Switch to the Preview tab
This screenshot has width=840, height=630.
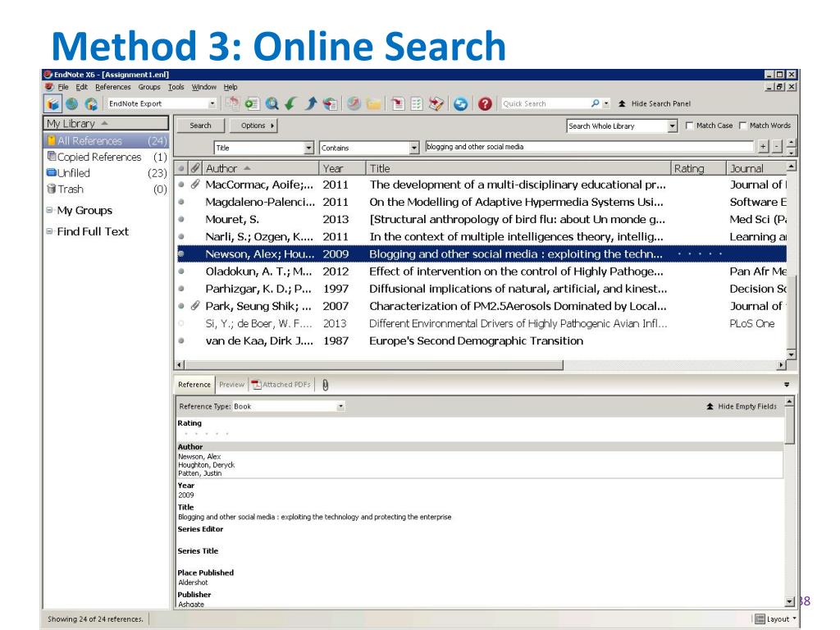point(231,385)
